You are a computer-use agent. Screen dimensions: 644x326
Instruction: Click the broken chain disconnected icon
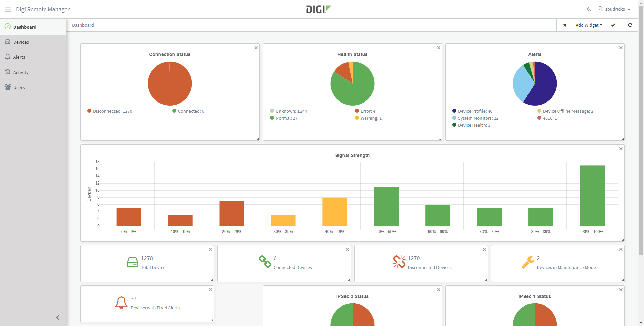[x=399, y=261]
